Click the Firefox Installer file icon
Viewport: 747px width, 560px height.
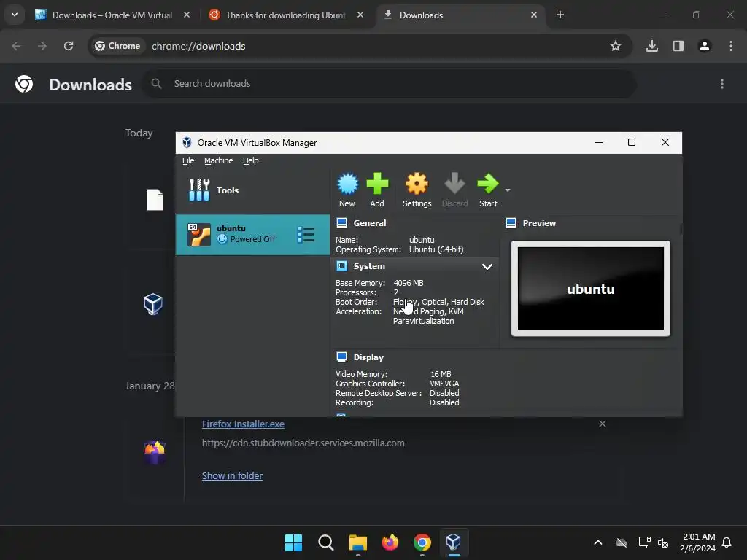(155, 452)
